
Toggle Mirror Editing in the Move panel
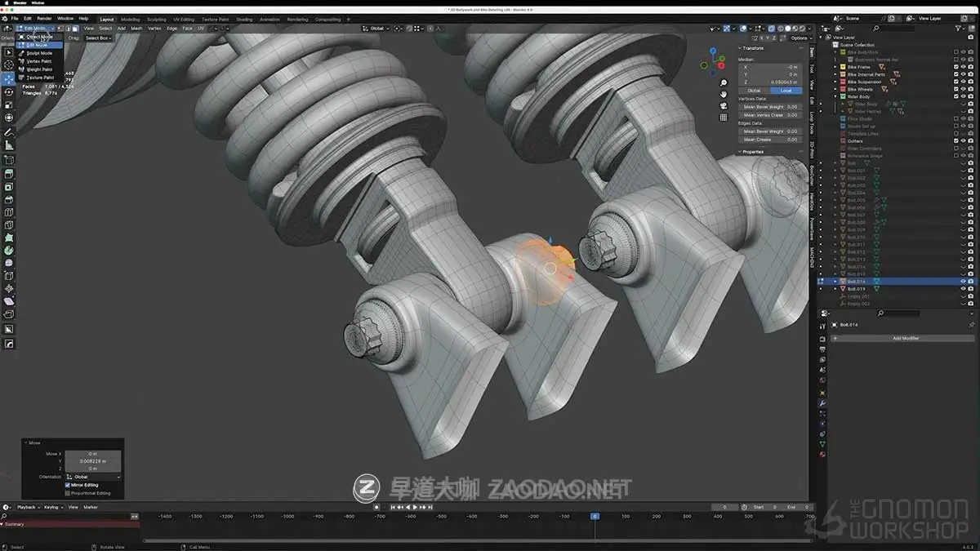point(68,485)
